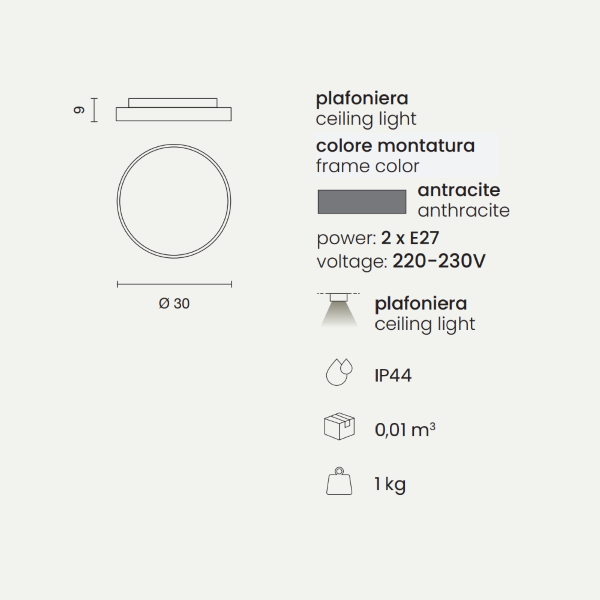Click the English 'anthracite' color label

(463, 211)
